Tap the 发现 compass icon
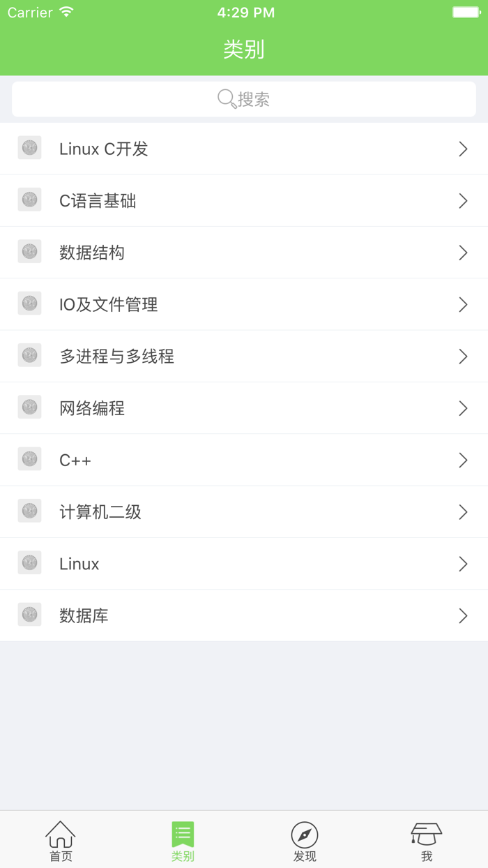 coord(305,832)
